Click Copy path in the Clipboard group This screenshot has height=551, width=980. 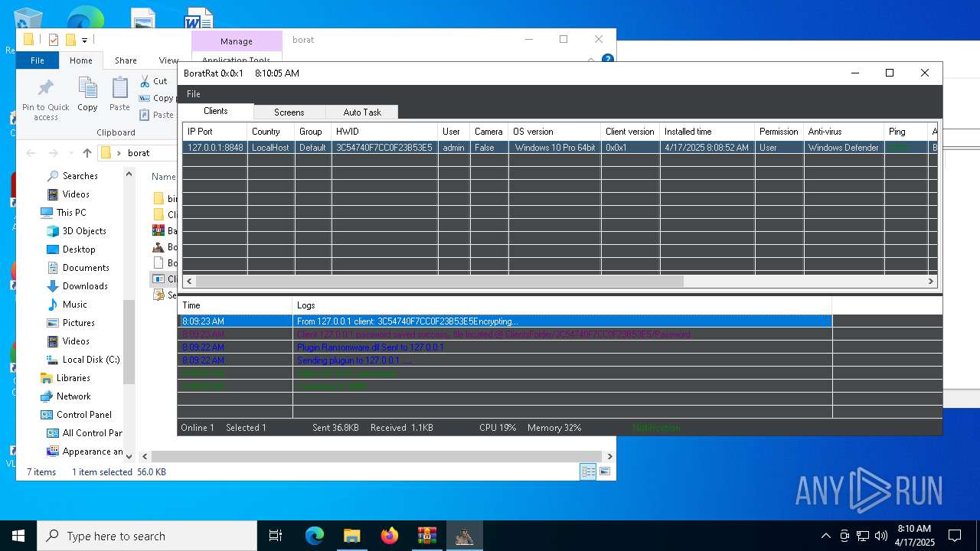pos(157,98)
